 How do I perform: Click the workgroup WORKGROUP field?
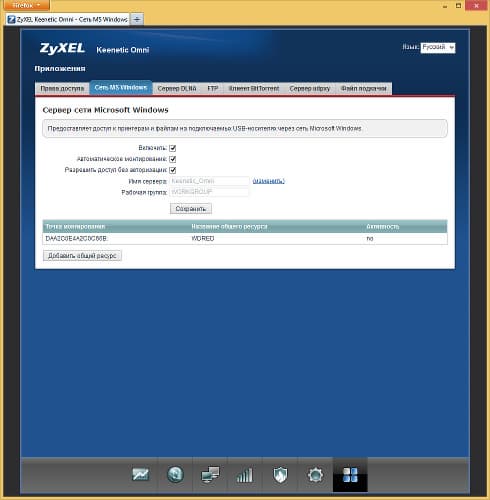pos(209,192)
